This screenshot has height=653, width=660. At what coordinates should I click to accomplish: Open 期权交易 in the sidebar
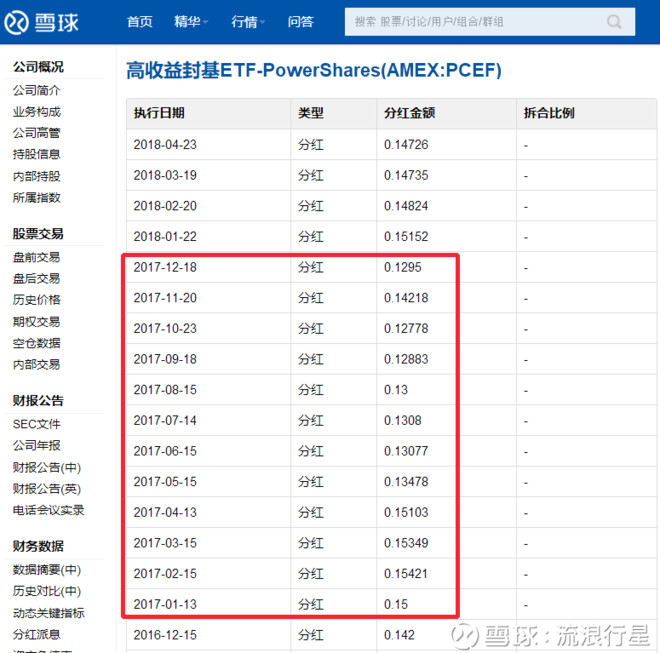click(37, 322)
